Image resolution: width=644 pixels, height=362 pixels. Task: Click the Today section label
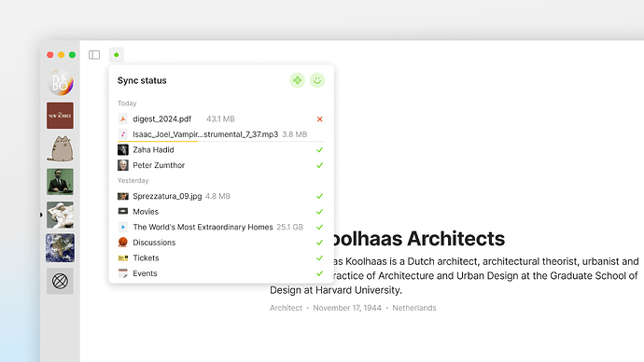point(127,104)
